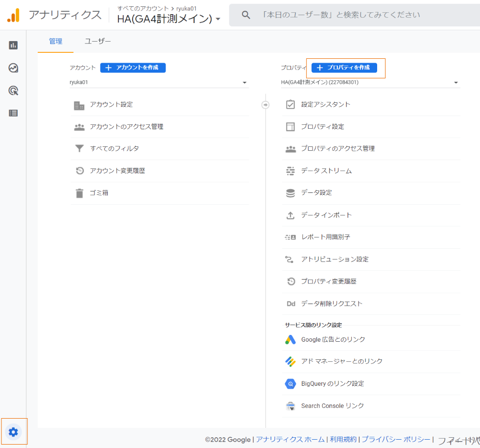Click the プロパティを作成 button
Viewport: 480px width, 448px height.
pyautogui.click(x=344, y=68)
